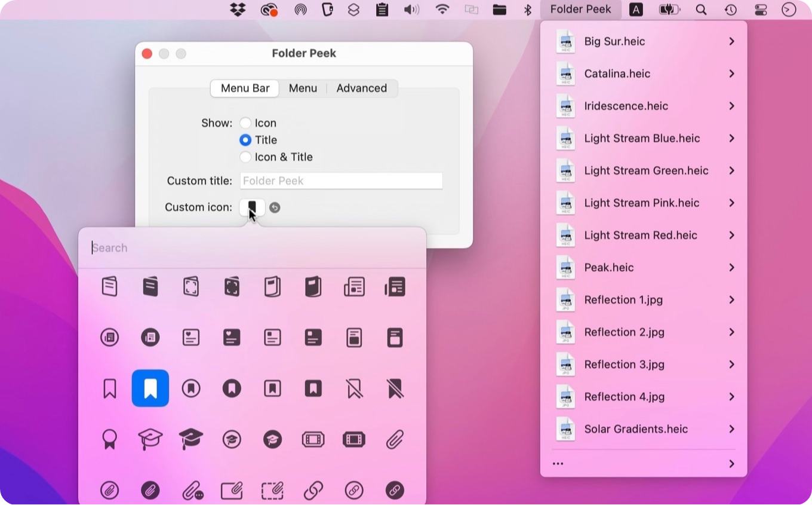The width and height of the screenshot is (812, 505).
Task: Select the outlined graduation cap icon
Action: (x=150, y=440)
